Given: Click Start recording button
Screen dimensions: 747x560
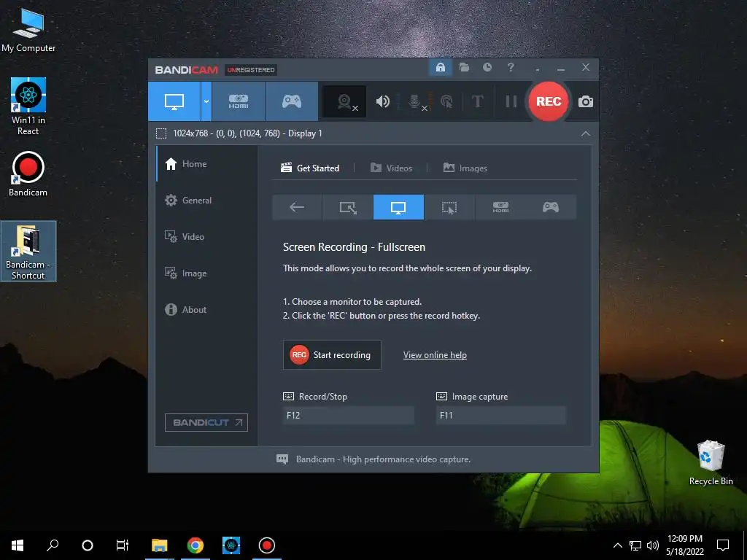Looking at the screenshot, I should coord(332,355).
